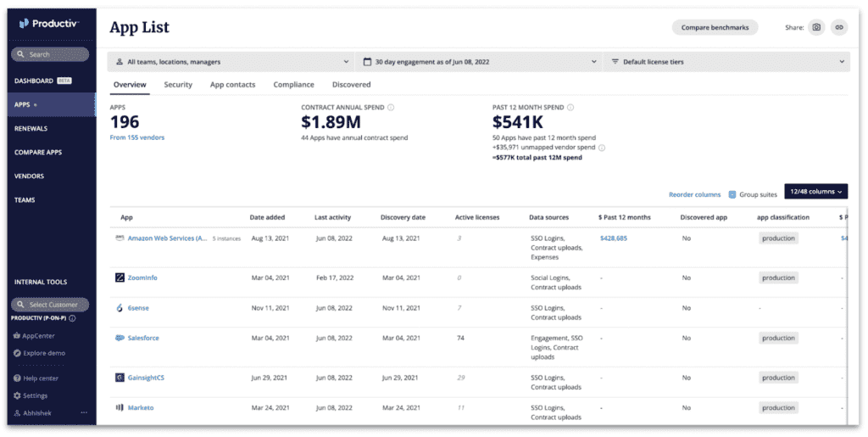Open the 12/48 columns dropdown
The image size is (868, 437).
coord(816,192)
